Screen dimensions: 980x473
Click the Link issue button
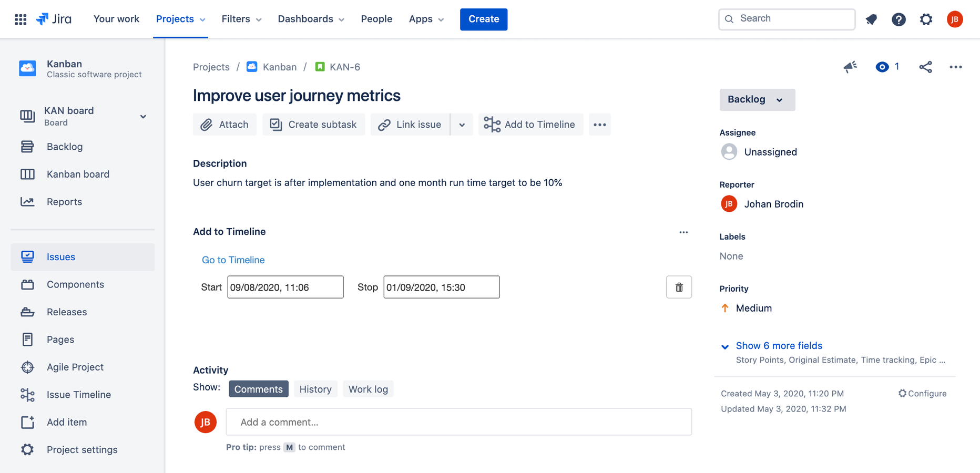(410, 125)
